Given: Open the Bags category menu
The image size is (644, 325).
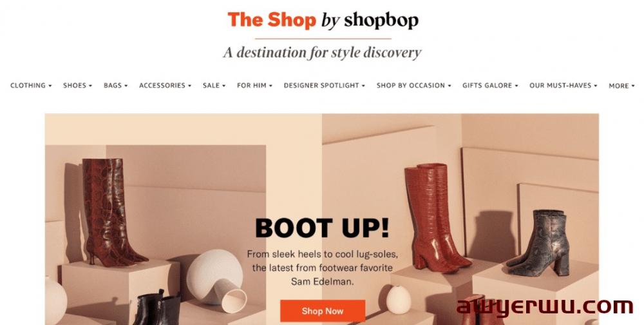Looking at the screenshot, I should [x=115, y=86].
